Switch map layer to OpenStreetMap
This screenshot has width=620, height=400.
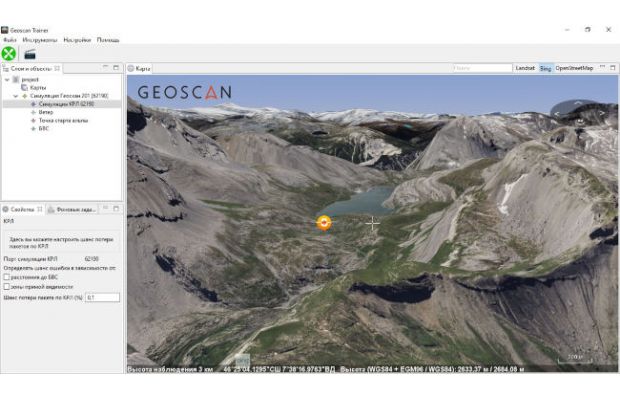574,68
